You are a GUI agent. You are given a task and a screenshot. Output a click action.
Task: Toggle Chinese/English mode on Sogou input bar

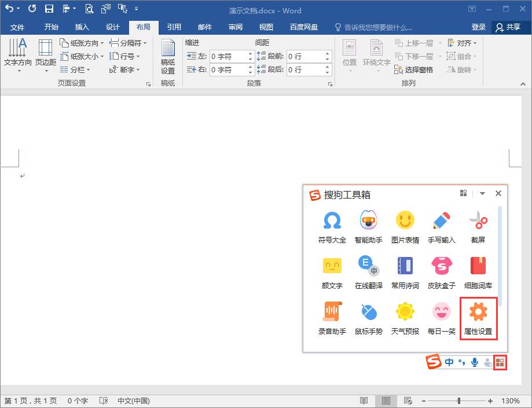(449, 362)
